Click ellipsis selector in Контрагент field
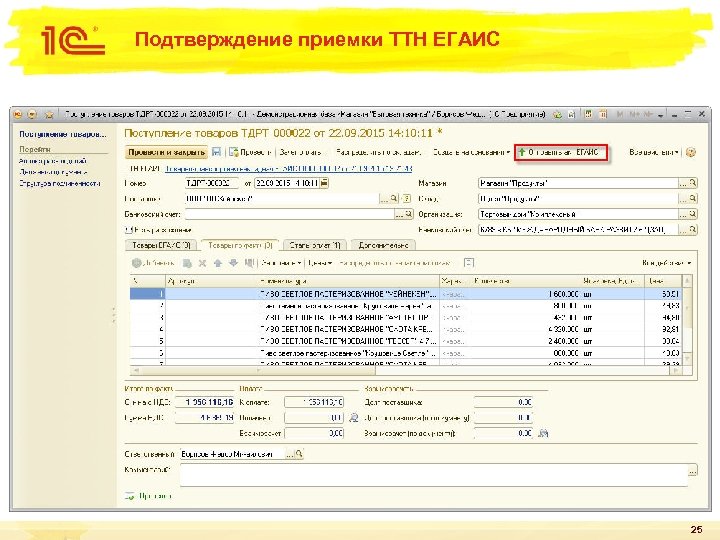 click(384, 198)
